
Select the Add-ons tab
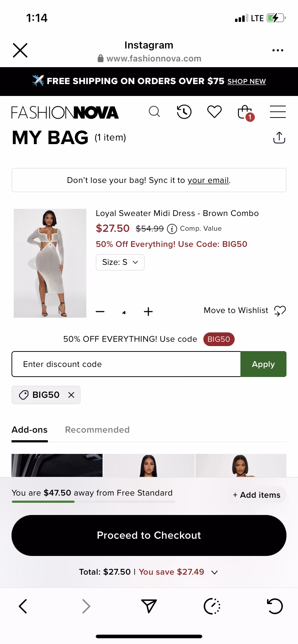pos(30,430)
